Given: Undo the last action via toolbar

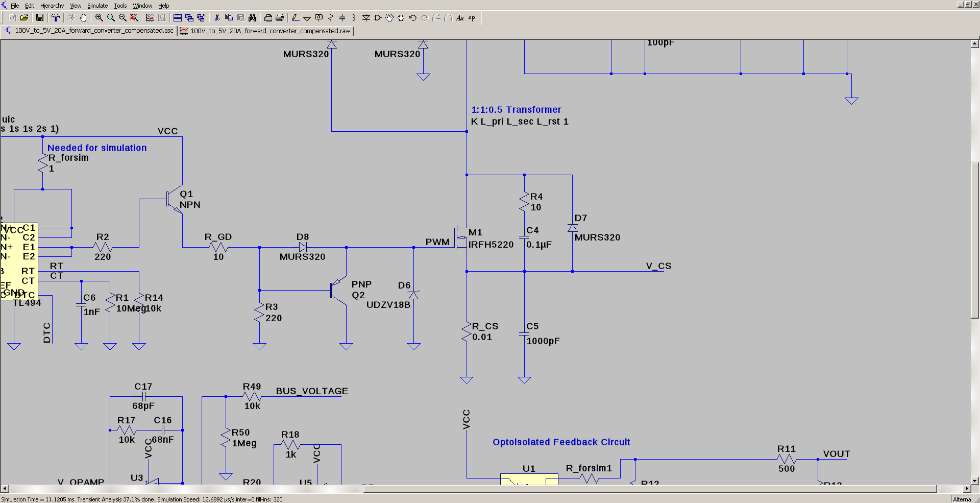Looking at the screenshot, I should click(413, 18).
